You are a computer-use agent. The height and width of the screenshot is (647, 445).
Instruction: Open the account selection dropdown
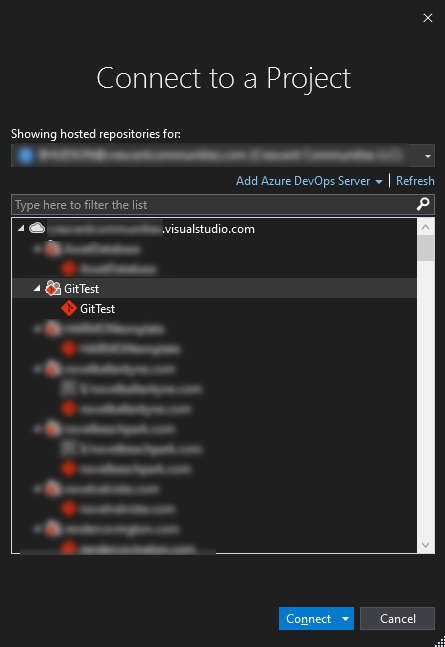[428, 156]
